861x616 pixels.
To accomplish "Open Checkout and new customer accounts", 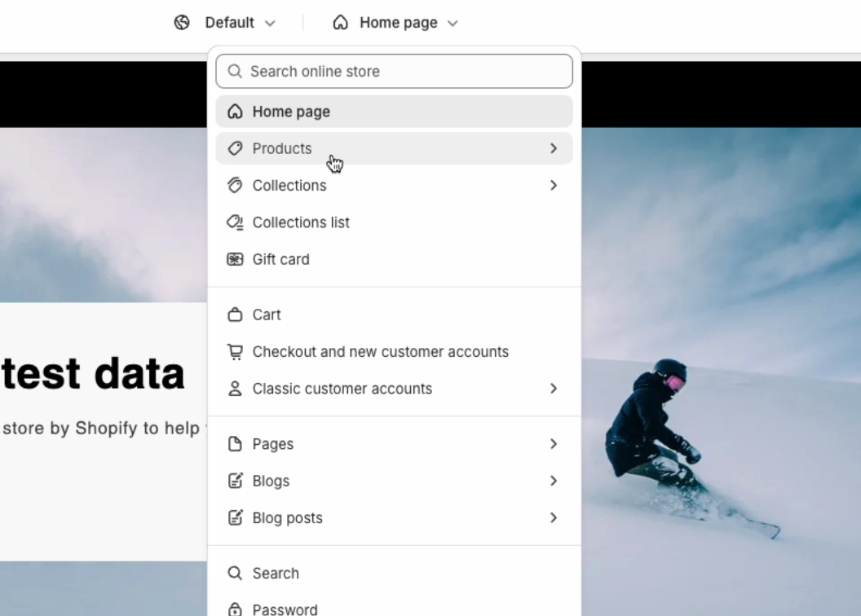I will (395, 352).
